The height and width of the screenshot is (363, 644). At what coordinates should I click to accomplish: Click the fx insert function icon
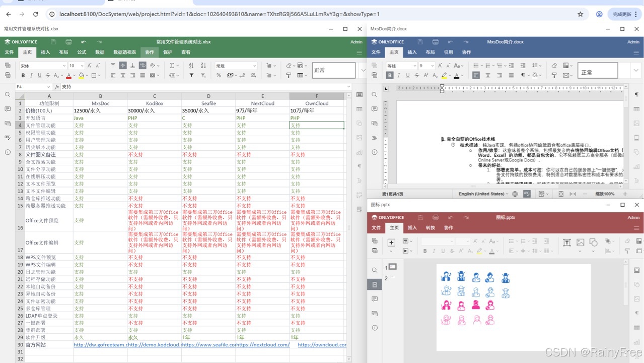(x=57, y=87)
